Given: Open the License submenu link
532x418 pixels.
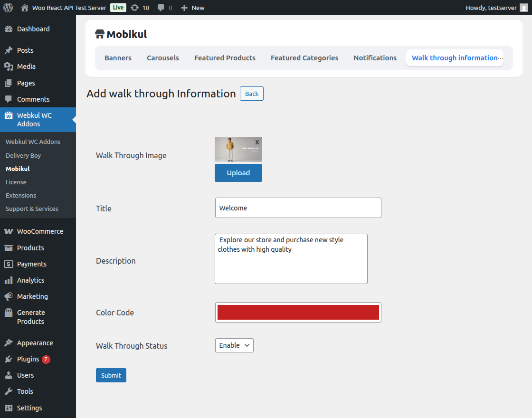Looking at the screenshot, I should [x=16, y=182].
